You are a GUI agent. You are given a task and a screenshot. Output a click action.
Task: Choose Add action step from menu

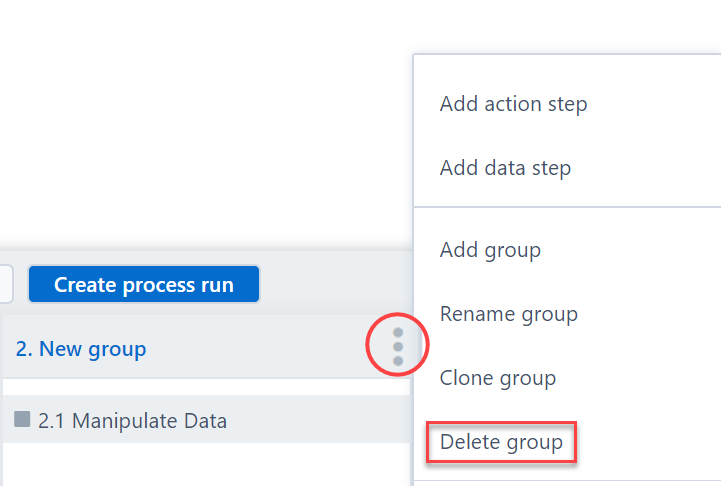[x=513, y=104]
